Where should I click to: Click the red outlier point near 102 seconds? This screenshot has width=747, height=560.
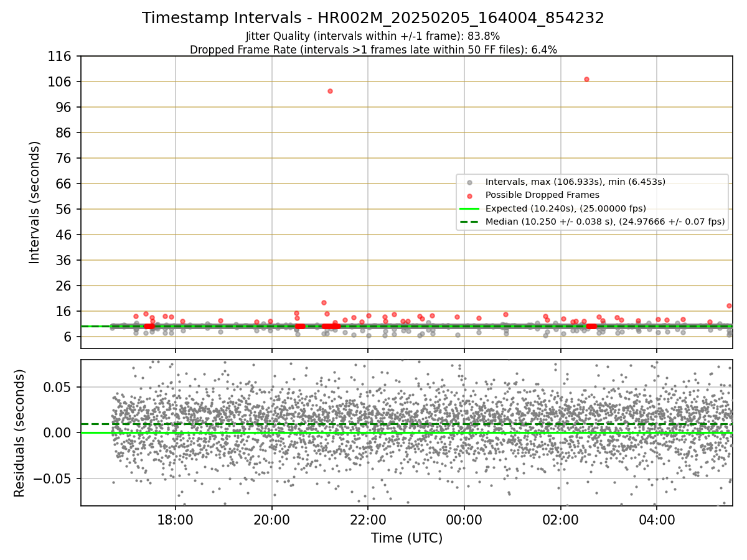tap(330, 91)
